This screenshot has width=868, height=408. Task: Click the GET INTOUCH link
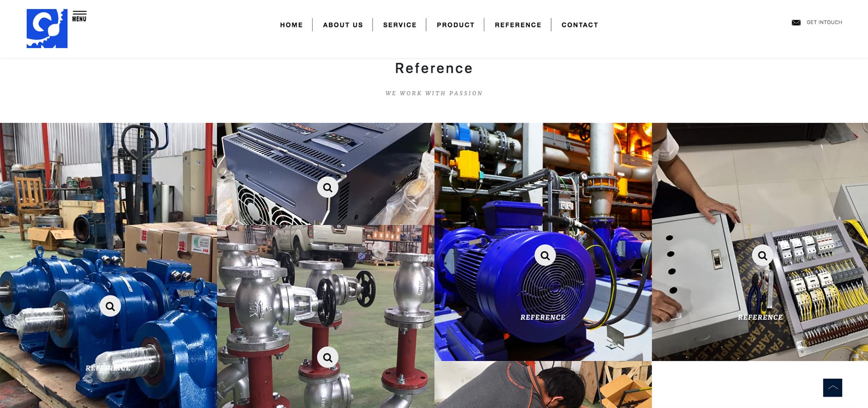(x=824, y=23)
